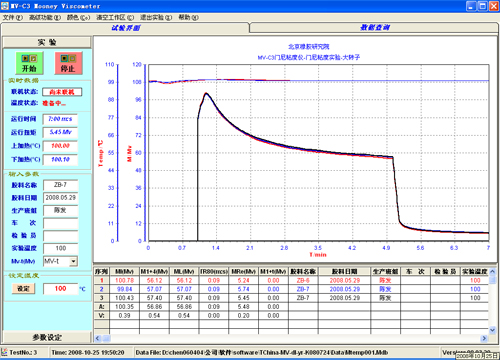Select row 2 in results table
The height and width of the screenshot is (360, 500).
291,289
